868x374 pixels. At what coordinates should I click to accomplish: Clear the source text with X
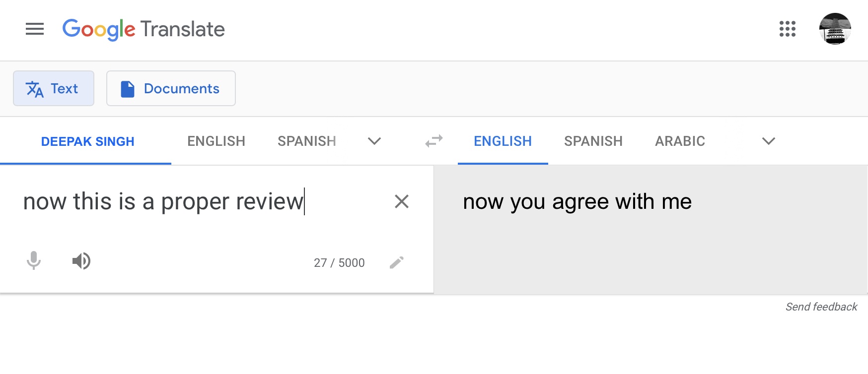(402, 201)
